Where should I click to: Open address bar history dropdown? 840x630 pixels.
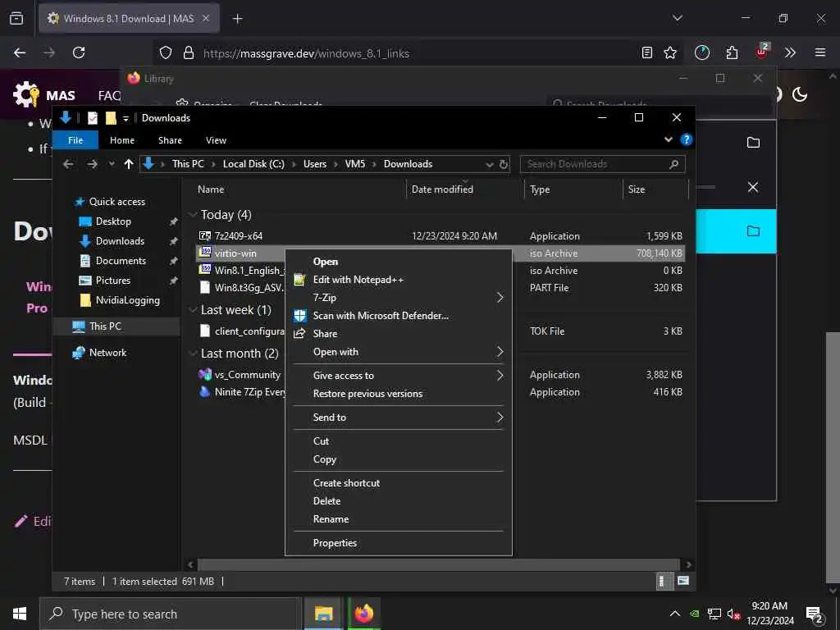click(x=489, y=164)
